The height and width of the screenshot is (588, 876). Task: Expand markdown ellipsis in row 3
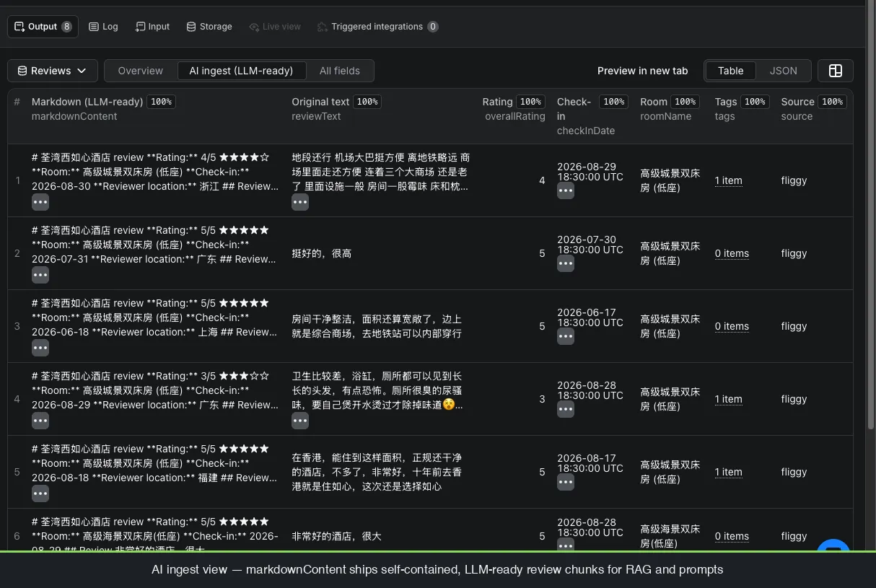pyautogui.click(x=40, y=348)
